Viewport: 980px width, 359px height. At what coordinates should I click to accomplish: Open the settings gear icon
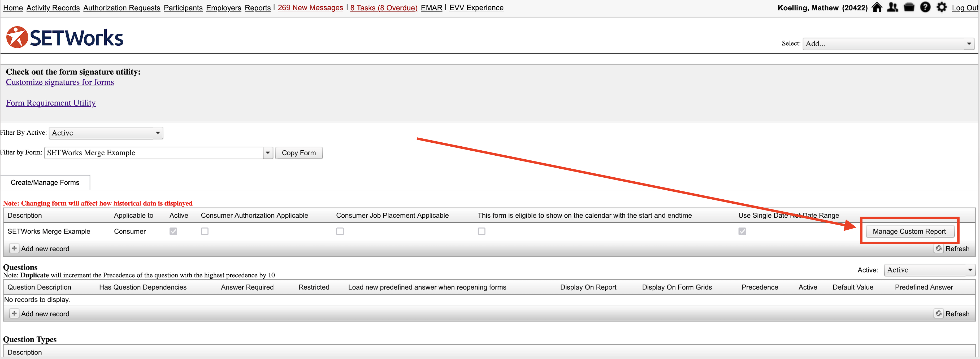coord(942,7)
